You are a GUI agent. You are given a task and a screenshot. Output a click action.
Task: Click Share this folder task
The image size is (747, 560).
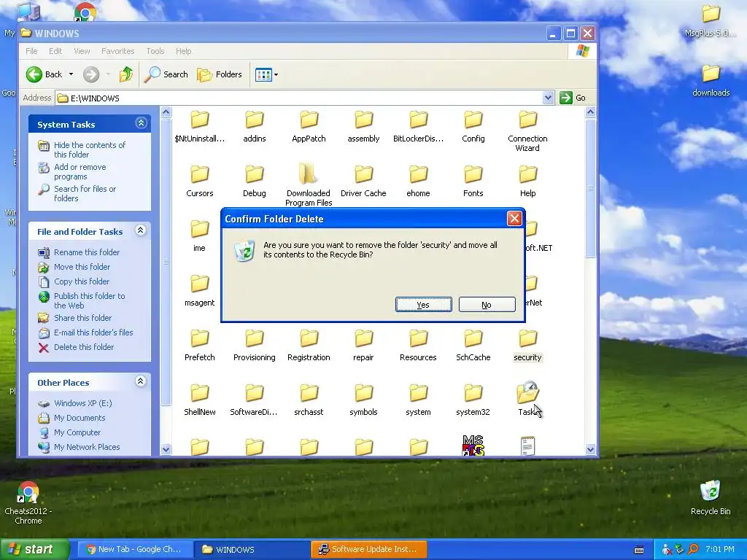[83, 318]
